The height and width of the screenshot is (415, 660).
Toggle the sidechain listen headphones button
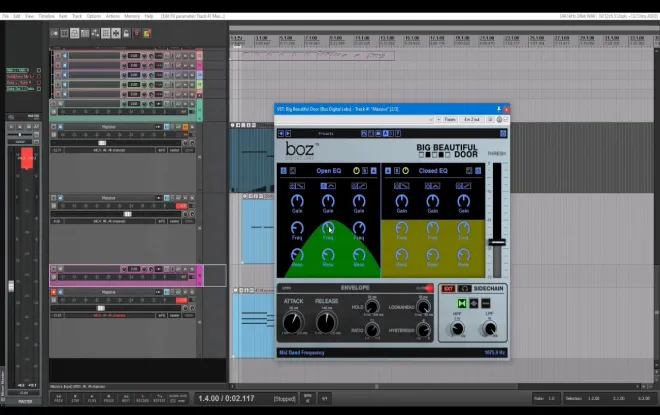pos(464,289)
